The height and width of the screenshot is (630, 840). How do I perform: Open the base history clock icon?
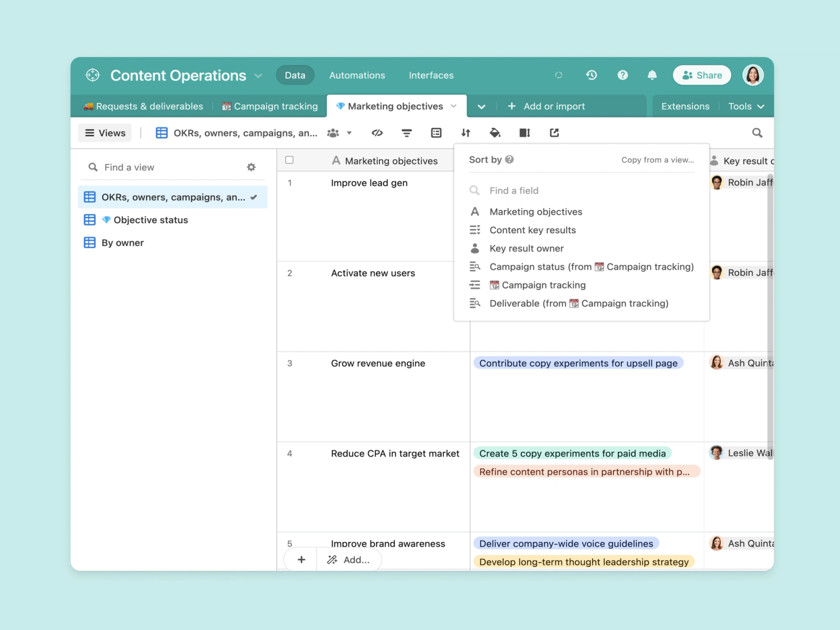click(x=591, y=75)
